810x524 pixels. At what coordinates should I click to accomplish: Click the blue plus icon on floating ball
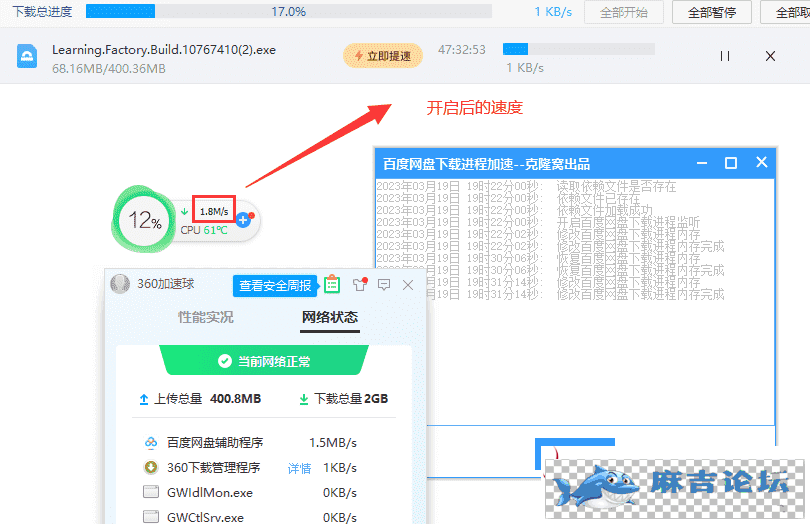tap(243, 220)
